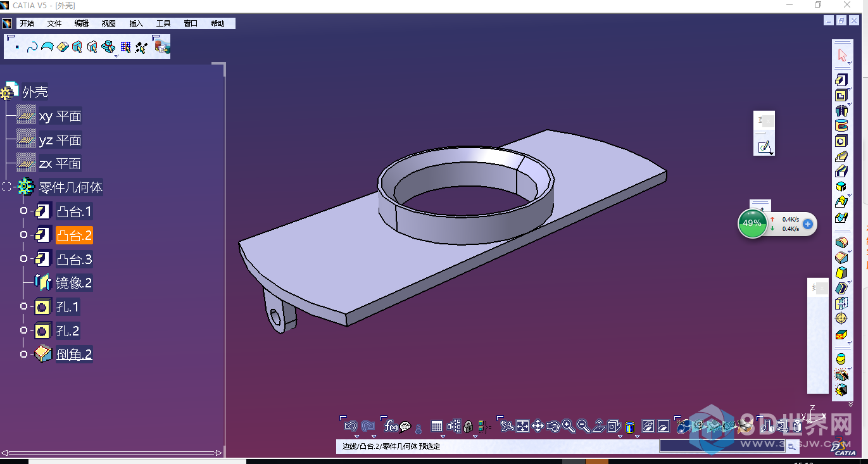Open the 开始 menu
Viewport: 868px width, 464px height.
pyautogui.click(x=27, y=23)
